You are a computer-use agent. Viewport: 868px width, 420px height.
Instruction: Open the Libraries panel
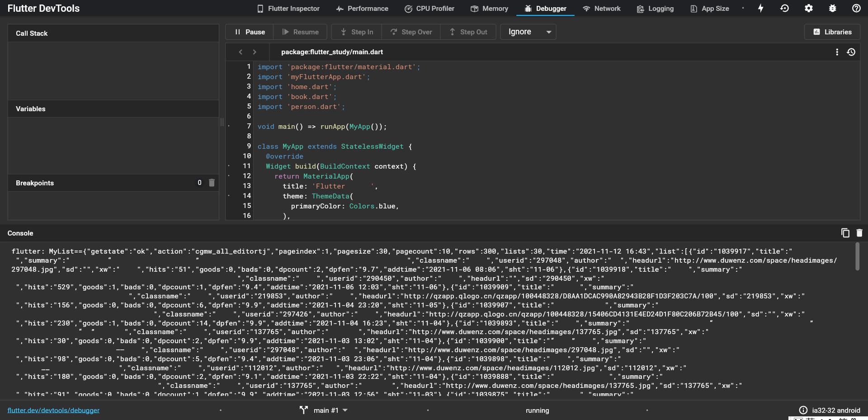(832, 32)
